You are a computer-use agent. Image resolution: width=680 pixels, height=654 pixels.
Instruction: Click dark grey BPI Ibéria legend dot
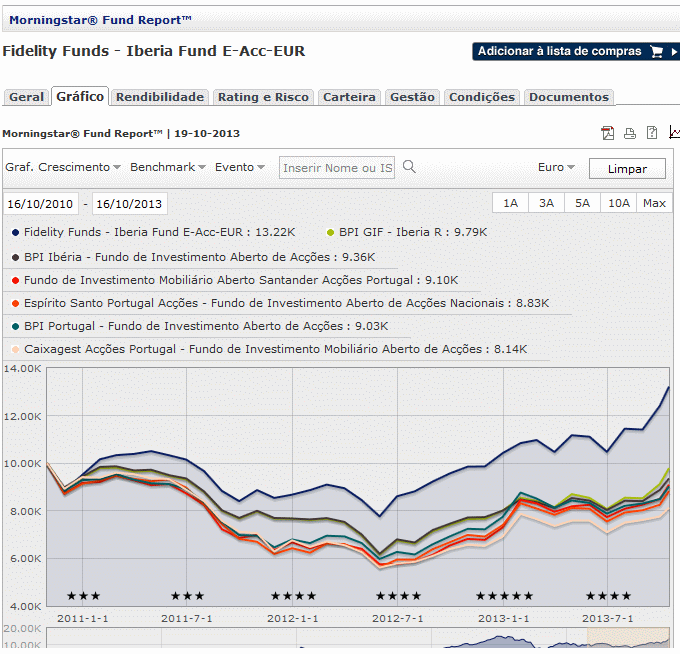click(15, 258)
